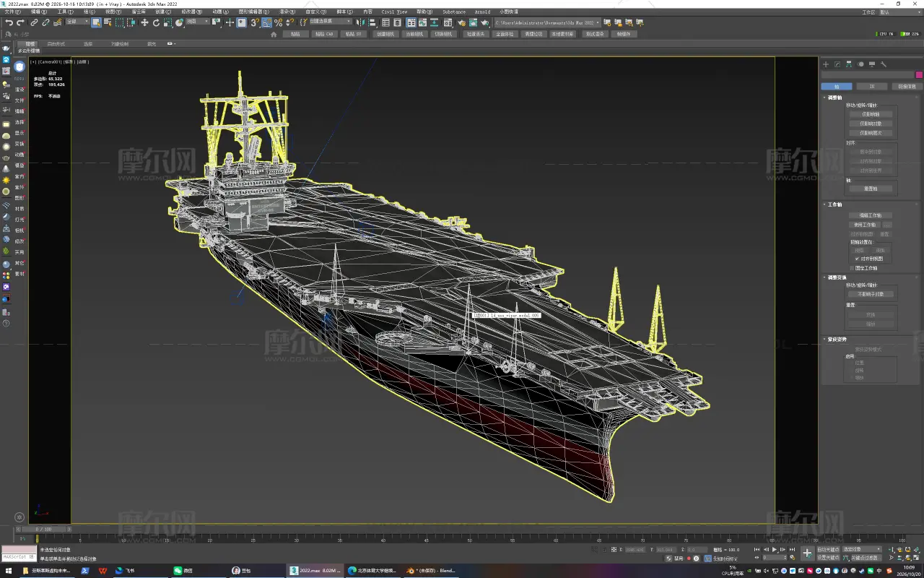924x578 pixels.
Task: Open the Utilities wrench tab
Action: pyautogui.click(x=884, y=64)
